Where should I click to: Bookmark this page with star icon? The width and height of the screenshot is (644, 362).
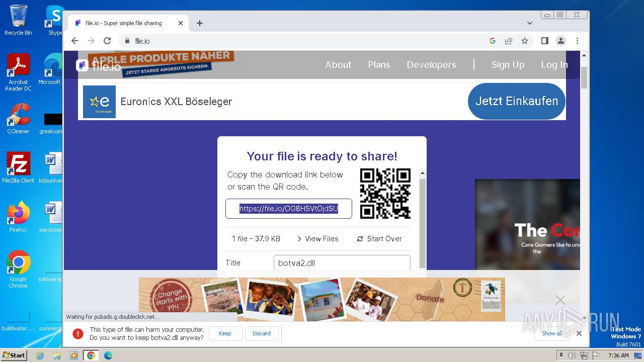[x=525, y=41]
